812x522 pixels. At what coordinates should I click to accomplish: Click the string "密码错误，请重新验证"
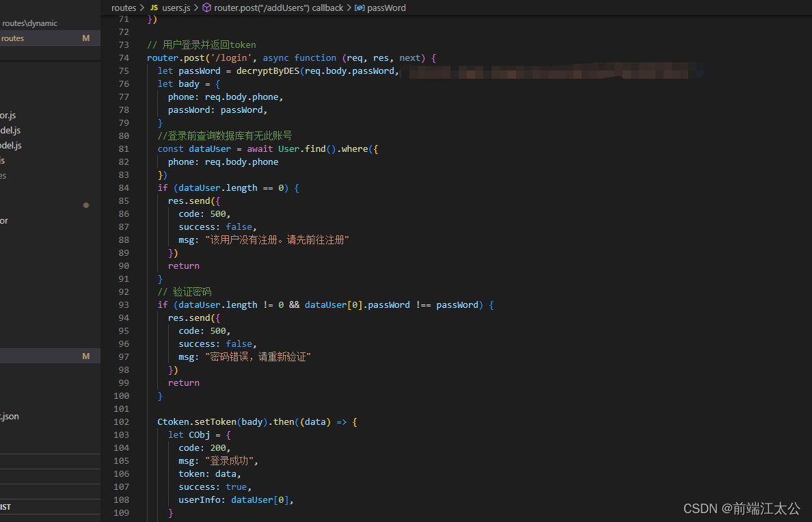pyautogui.click(x=258, y=356)
